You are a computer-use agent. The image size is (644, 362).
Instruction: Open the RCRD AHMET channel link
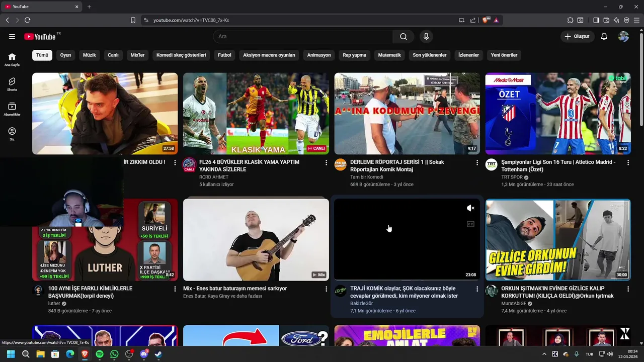(214, 177)
